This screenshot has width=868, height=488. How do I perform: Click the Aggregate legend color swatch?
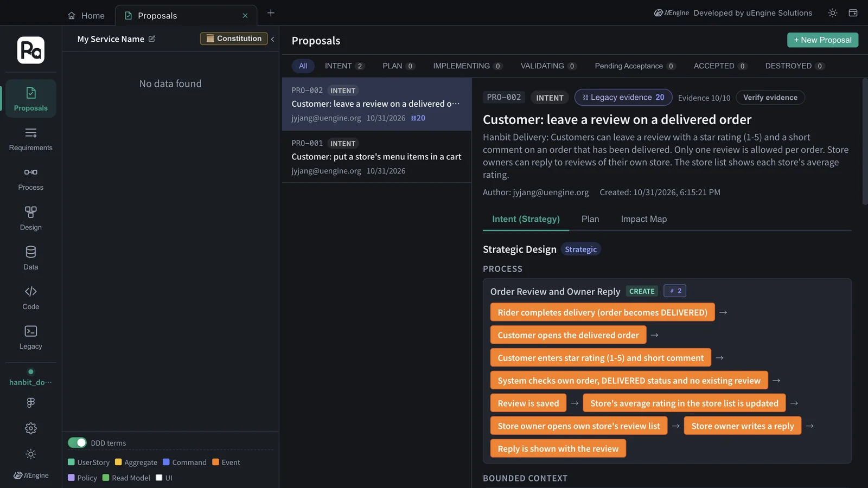coord(118,462)
